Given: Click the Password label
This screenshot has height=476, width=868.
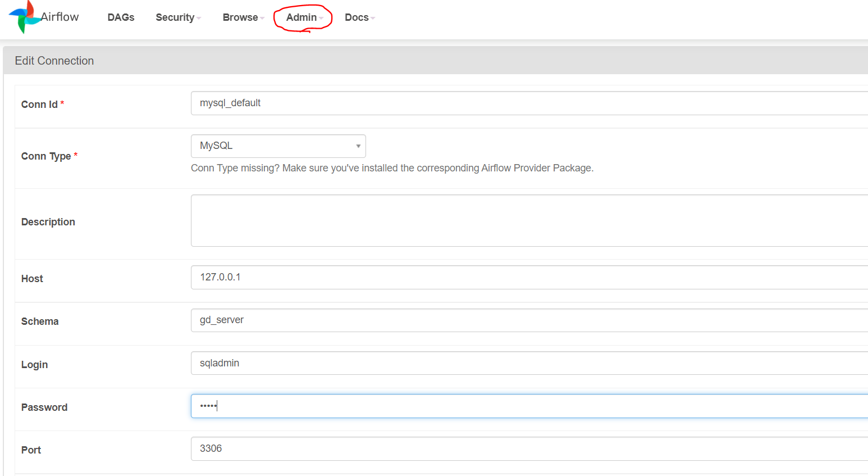Looking at the screenshot, I should (x=44, y=407).
